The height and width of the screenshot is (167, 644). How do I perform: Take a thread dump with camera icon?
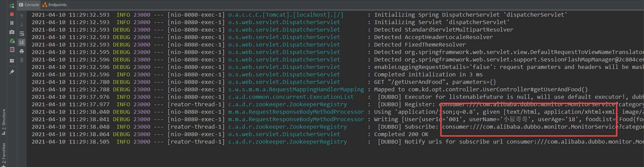(12, 32)
